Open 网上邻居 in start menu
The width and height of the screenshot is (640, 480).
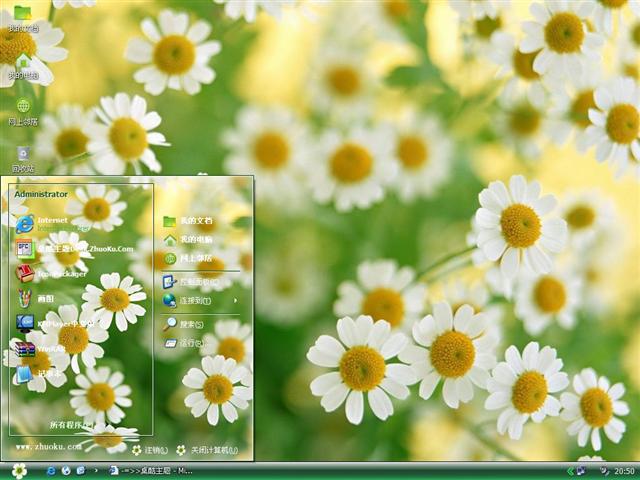pyautogui.click(x=188, y=258)
